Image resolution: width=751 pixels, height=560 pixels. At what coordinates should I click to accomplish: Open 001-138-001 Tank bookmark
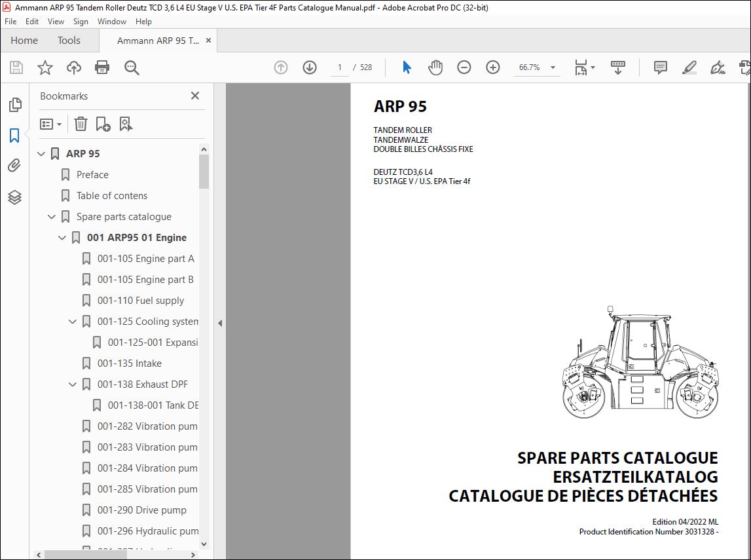coord(153,405)
